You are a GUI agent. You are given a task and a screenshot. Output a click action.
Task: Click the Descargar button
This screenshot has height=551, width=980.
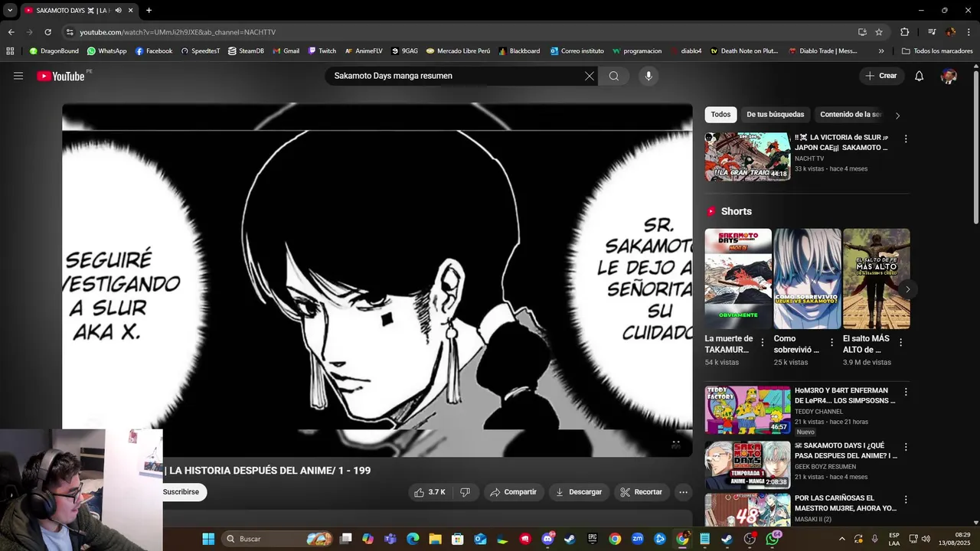[579, 492]
